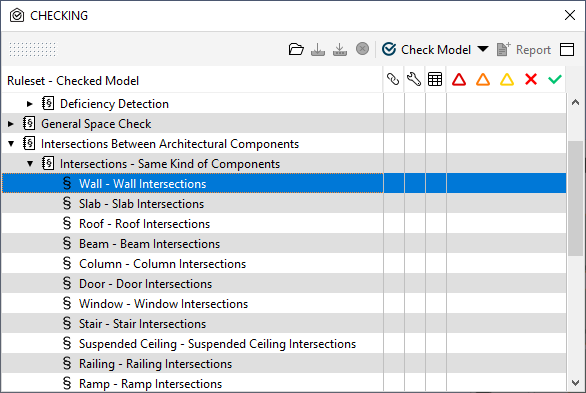Click section icon beside Roof - Roof Intersections

point(67,223)
